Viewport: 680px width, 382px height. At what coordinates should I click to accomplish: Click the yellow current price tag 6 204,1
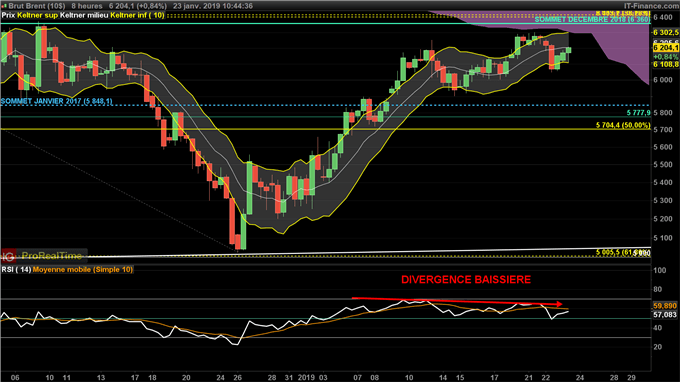tap(665, 48)
